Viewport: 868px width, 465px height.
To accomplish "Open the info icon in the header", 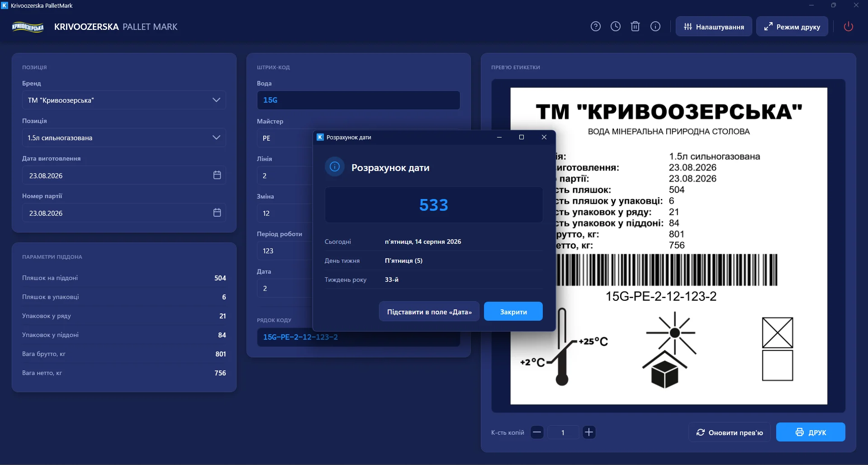I will tap(655, 27).
